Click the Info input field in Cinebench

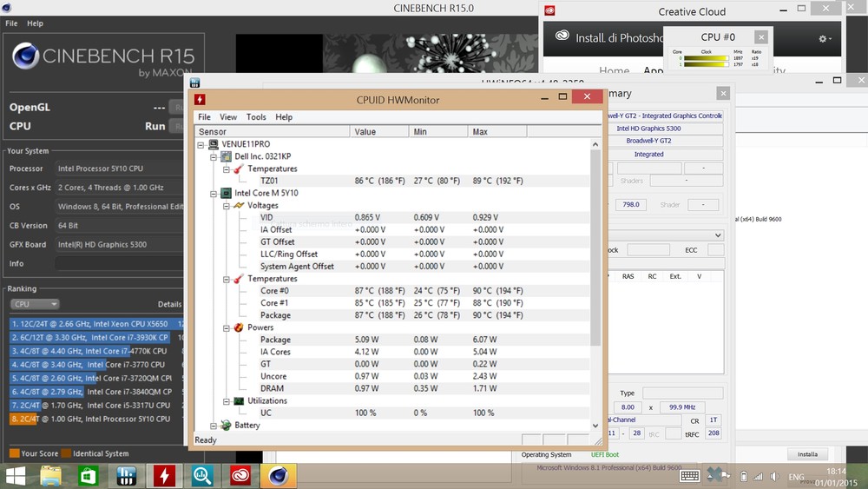coord(118,263)
